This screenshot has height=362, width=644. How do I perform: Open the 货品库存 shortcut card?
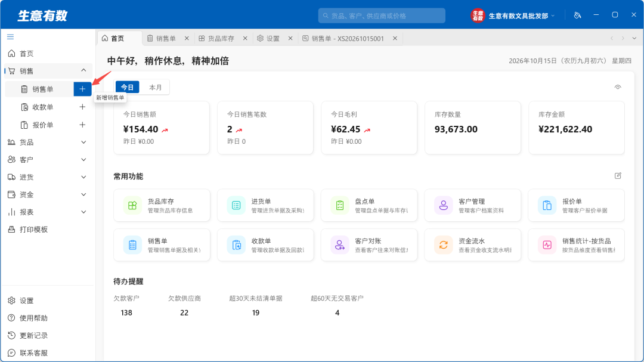(x=162, y=205)
